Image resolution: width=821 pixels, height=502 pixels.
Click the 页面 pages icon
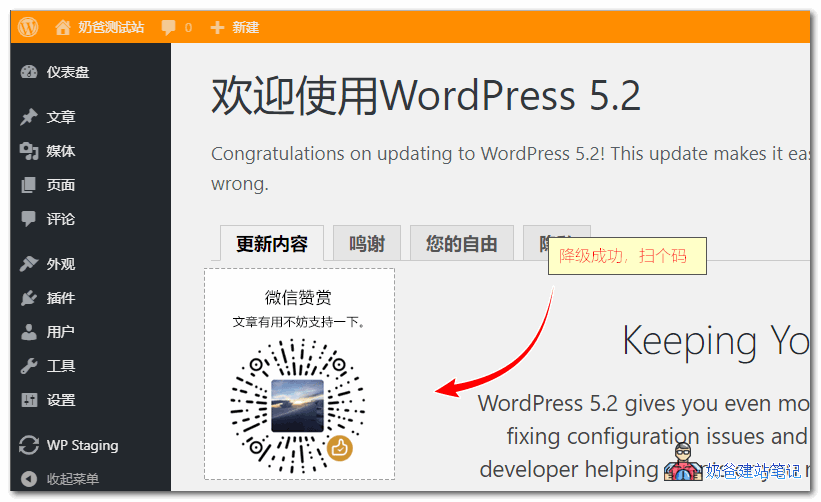(x=28, y=185)
